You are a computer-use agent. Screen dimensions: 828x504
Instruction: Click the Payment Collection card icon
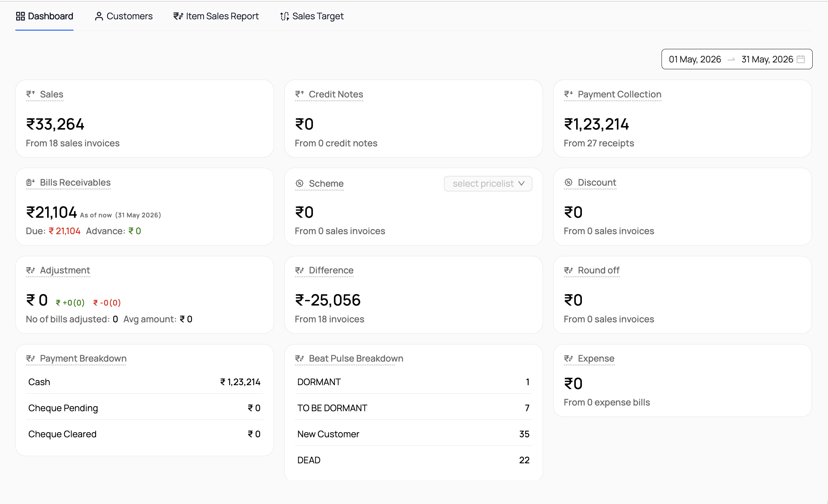(x=568, y=94)
